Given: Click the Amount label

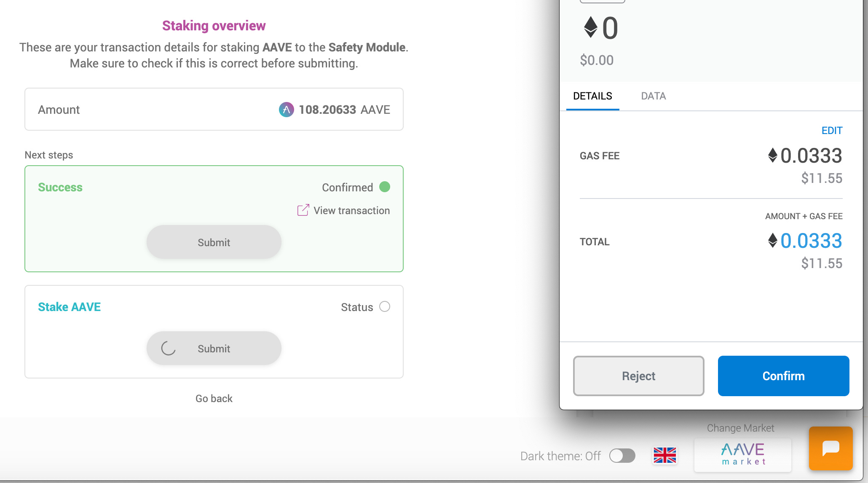Looking at the screenshot, I should 59,110.
